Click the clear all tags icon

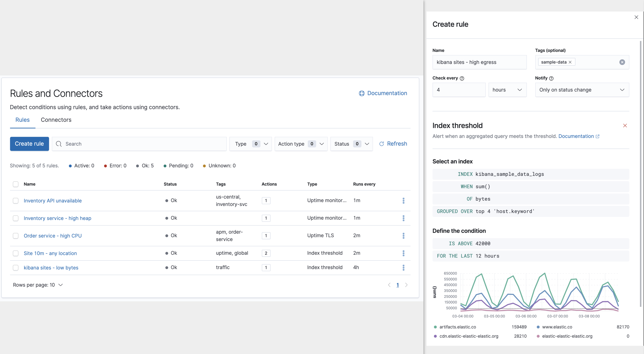pyautogui.click(x=623, y=62)
